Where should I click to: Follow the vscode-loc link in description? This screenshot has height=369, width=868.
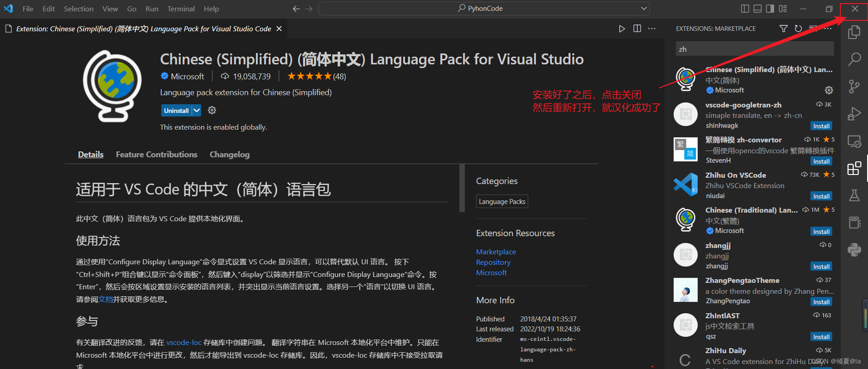pos(184,342)
